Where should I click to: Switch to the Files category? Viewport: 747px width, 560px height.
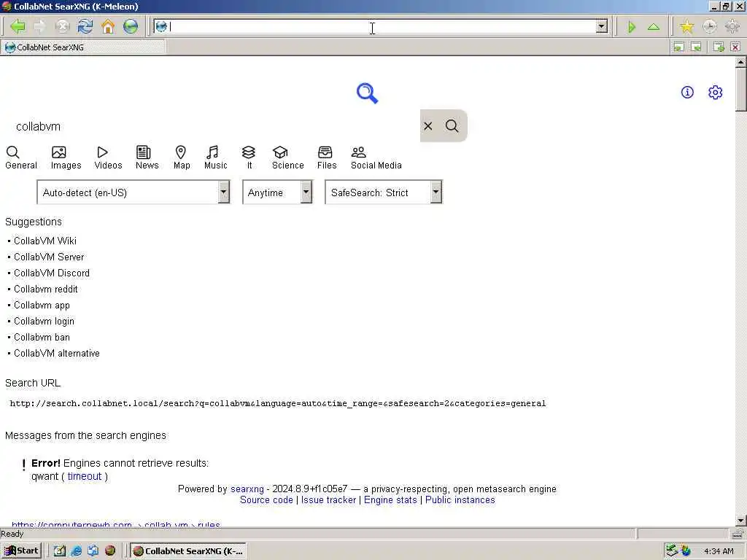pyautogui.click(x=327, y=157)
